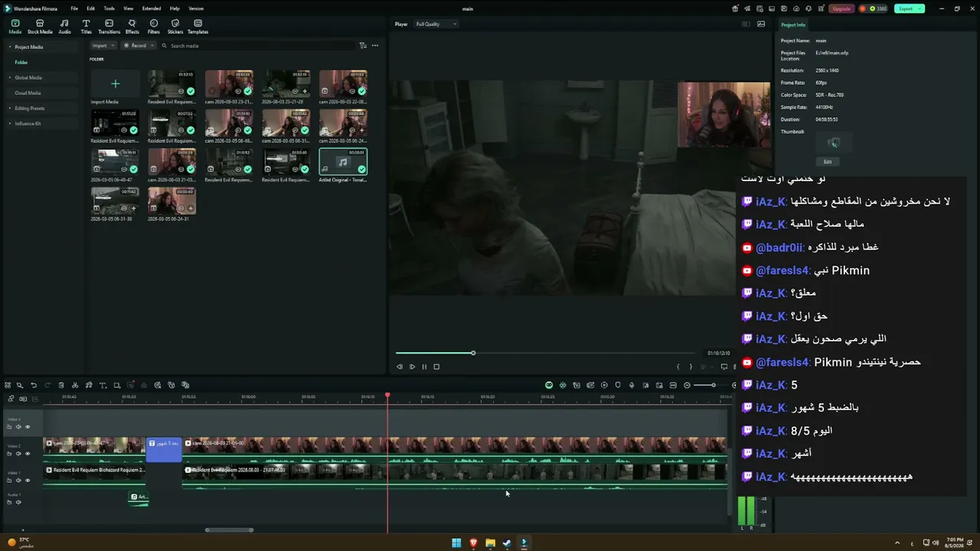Open the Filters tab
The width and height of the screenshot is (980, 551).
[154, 27]
